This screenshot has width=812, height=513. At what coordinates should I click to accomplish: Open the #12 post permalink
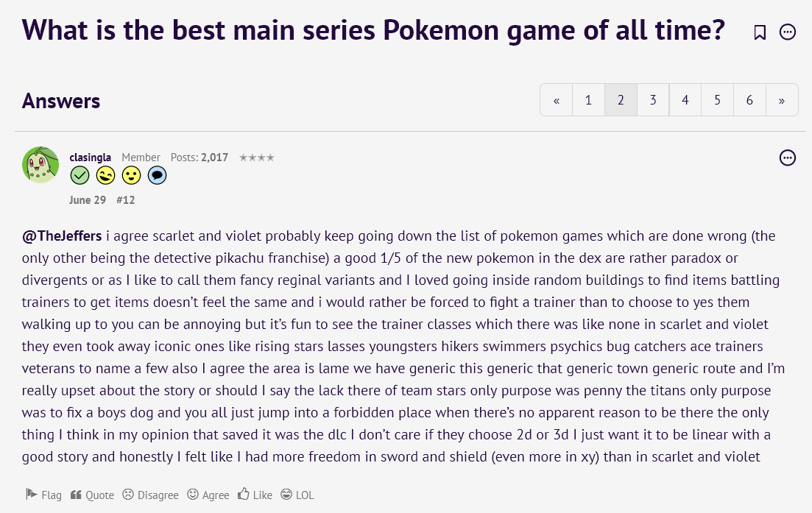[126, 199]
